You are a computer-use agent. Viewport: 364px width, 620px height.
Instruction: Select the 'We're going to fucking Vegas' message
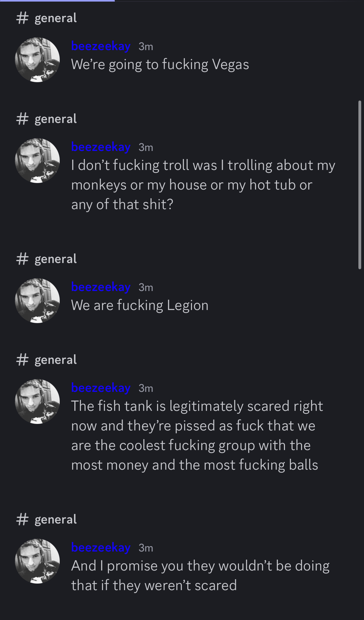[160, 65]
